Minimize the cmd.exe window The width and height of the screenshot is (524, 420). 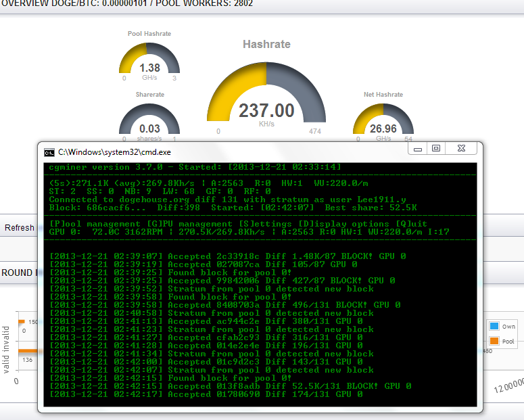click(418, 149)
